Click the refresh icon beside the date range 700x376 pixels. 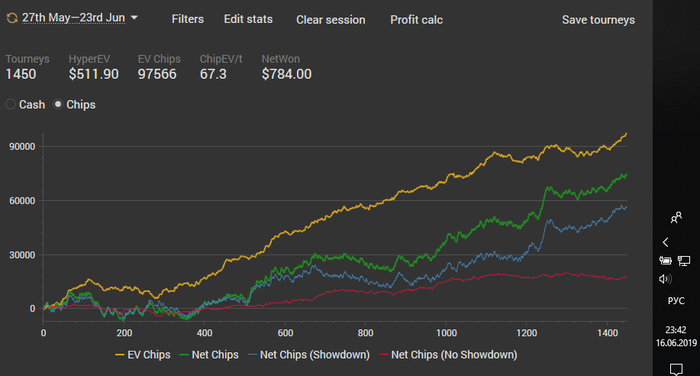pyautogui.click(x=12, y=18)
